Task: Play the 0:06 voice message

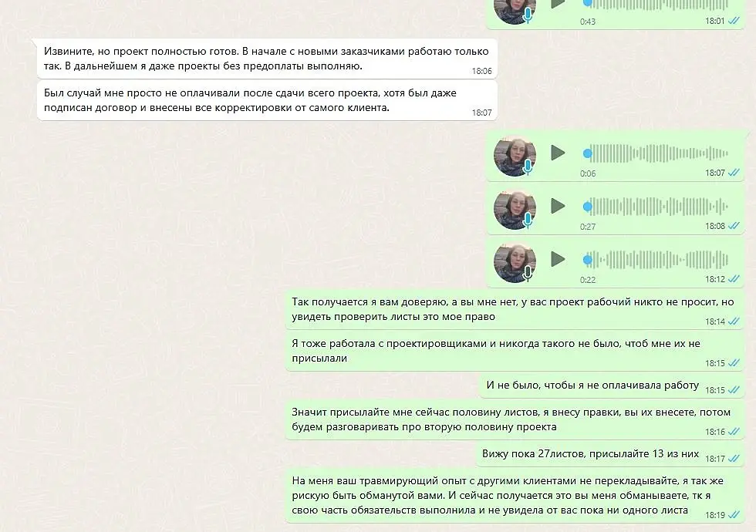Action: coord(558,153)
